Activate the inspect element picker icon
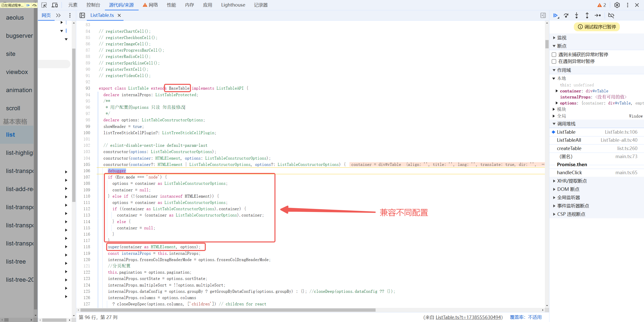Screen dimensions: 644x322 click(44, 5)
